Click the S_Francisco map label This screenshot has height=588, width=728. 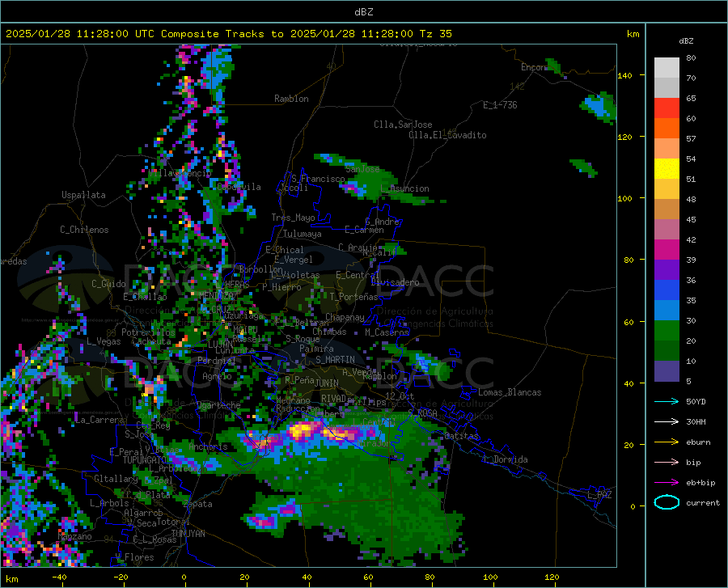318,179
